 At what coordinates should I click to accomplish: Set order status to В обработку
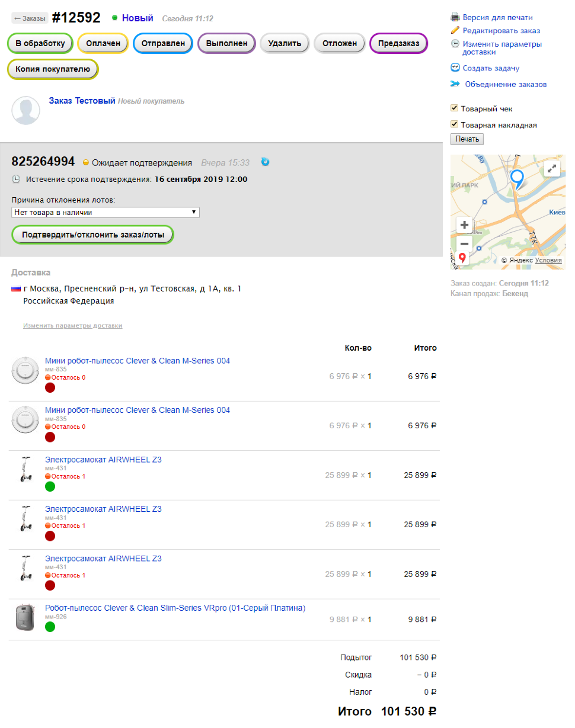(x=40, y=43)
